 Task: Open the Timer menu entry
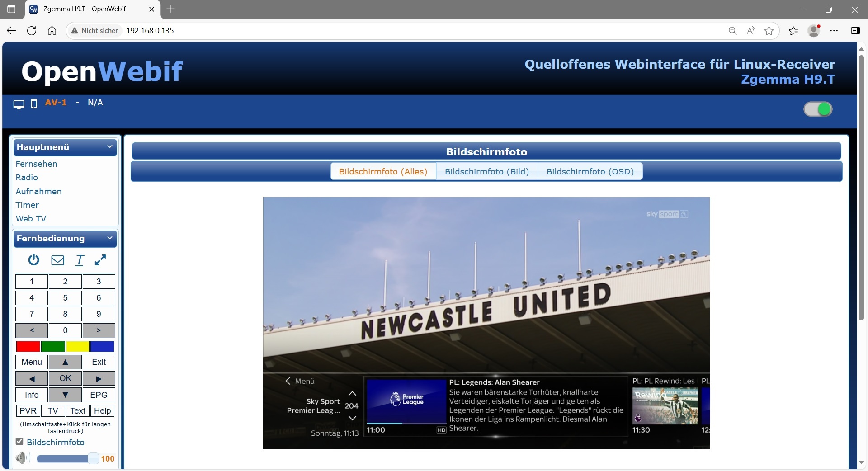click(x=27, y=205)
